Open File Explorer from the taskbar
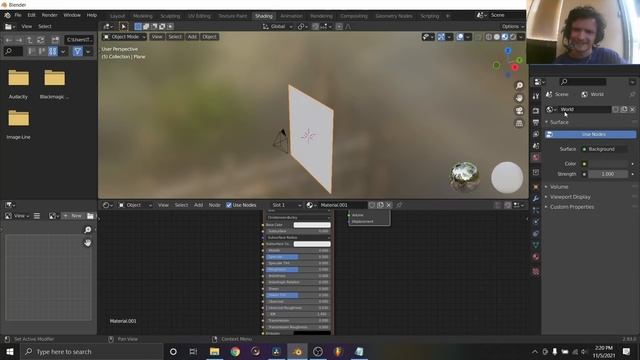The height and width of the screenshot is (360, 640). (214, 351)
